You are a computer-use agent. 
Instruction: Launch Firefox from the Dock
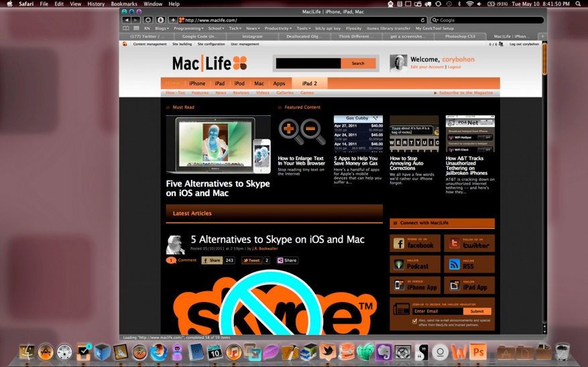(x=159, y=352)
